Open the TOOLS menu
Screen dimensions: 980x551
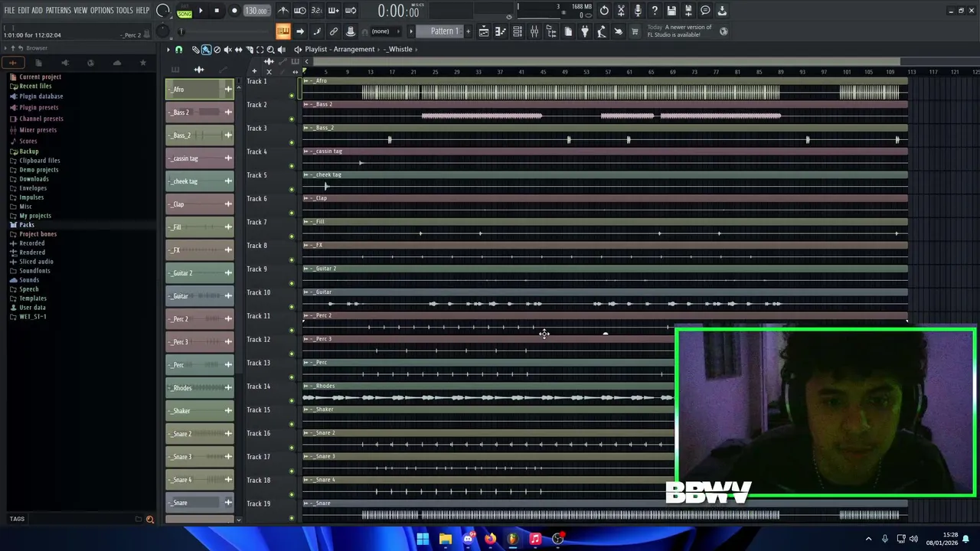125,11
